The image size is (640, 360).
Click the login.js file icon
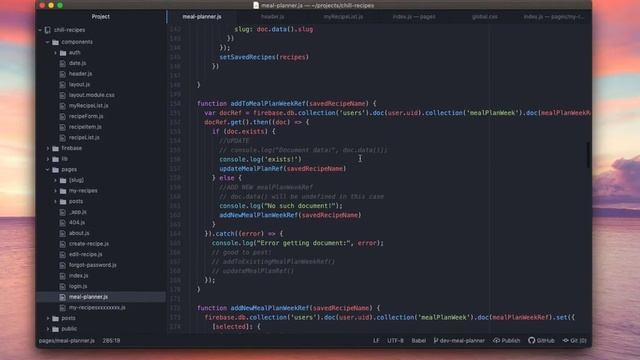62,287
